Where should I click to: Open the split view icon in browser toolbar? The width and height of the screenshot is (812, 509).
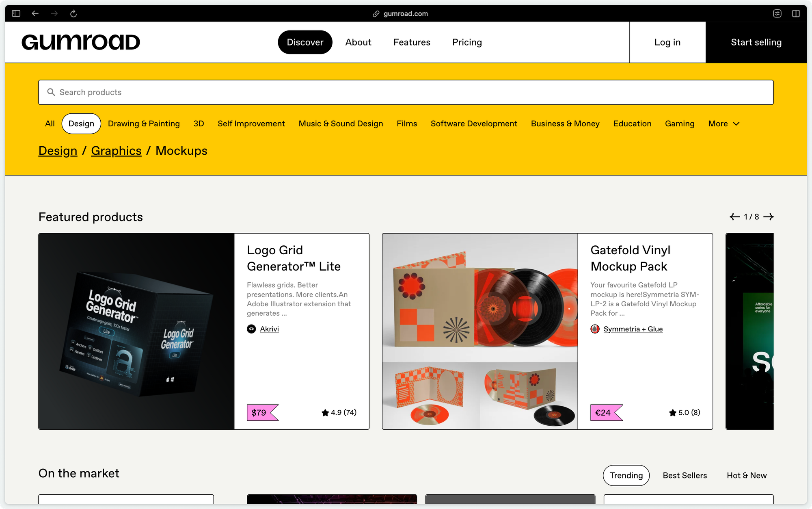point(796,13)
